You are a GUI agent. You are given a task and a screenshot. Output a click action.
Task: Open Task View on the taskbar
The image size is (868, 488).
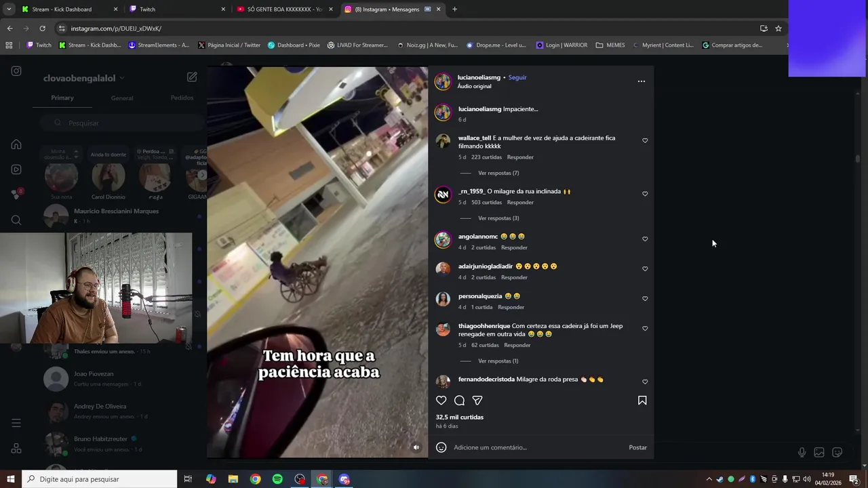(x=188, y=479)
